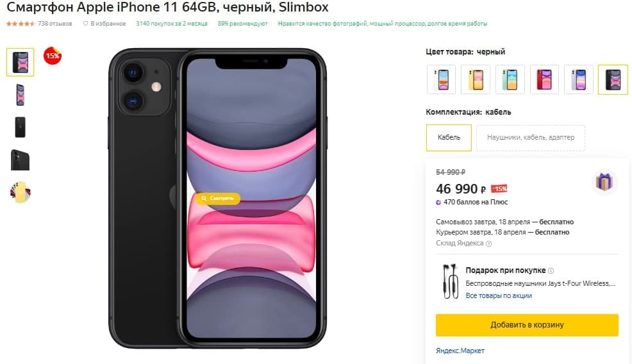Select the Кабель package option
Image resolution: width=632 pixels, height=364 pixels.
449,137
